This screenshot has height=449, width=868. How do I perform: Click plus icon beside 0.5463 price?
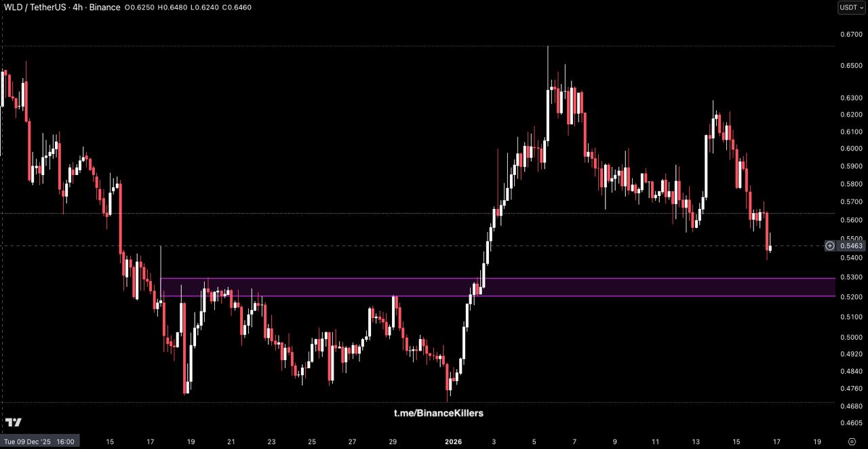coord(829,246)
